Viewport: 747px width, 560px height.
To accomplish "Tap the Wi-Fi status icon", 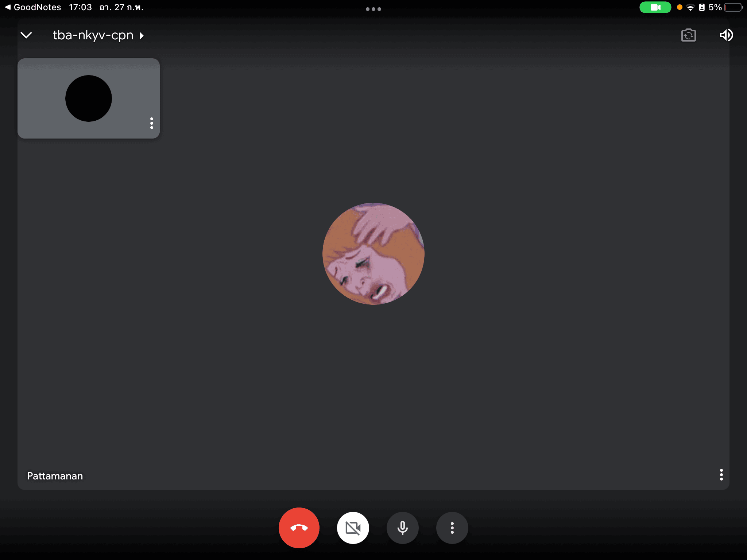I will pos(690,7).
